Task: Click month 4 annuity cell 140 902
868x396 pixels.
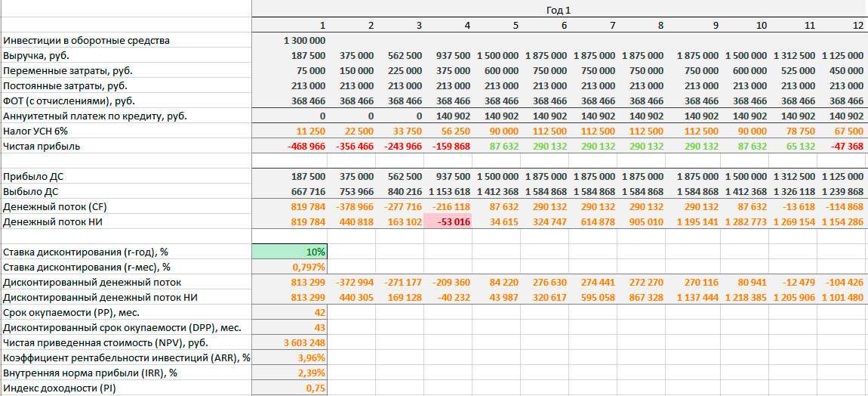Action: click(x=448, y=116)
